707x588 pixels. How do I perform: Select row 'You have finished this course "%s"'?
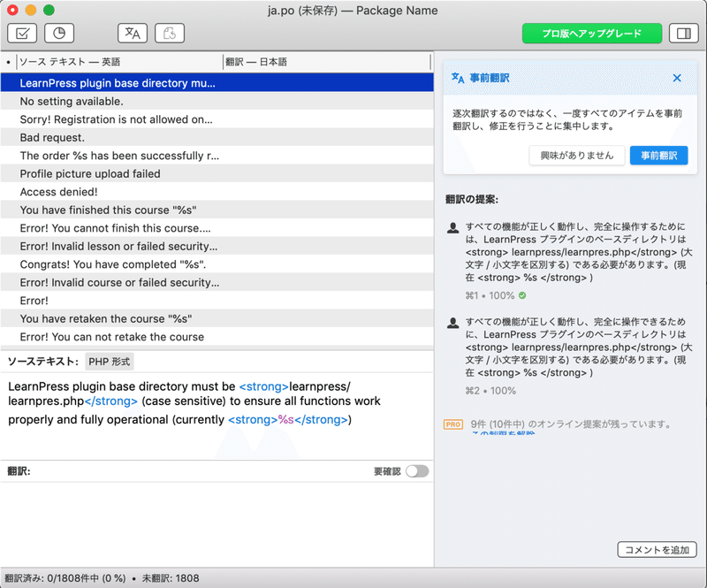(x=217, y=210)
